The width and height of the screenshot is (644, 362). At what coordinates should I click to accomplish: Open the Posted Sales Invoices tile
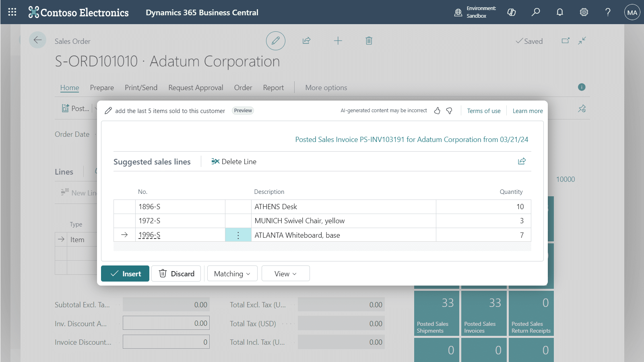(x=484, y=313)
